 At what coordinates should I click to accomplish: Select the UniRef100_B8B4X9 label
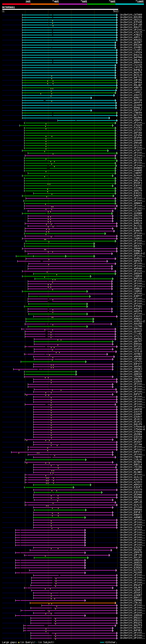[x=131, y=63]
